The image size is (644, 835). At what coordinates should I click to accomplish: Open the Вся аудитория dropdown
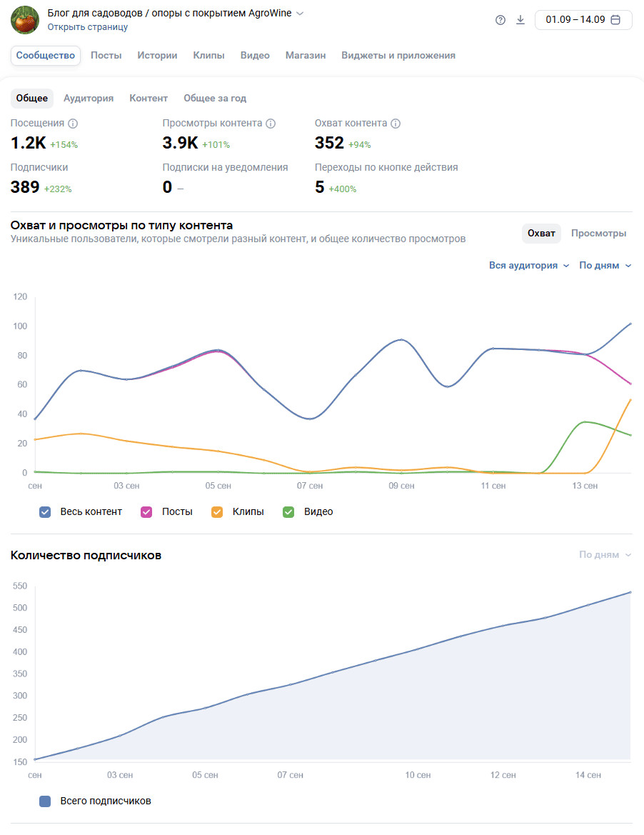[529, 266]
